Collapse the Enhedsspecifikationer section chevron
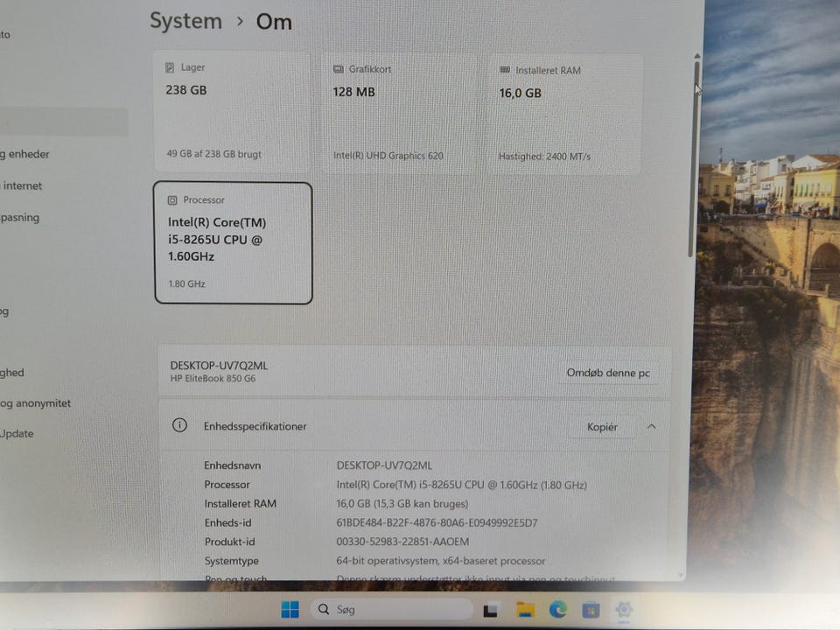 [651, 426]
